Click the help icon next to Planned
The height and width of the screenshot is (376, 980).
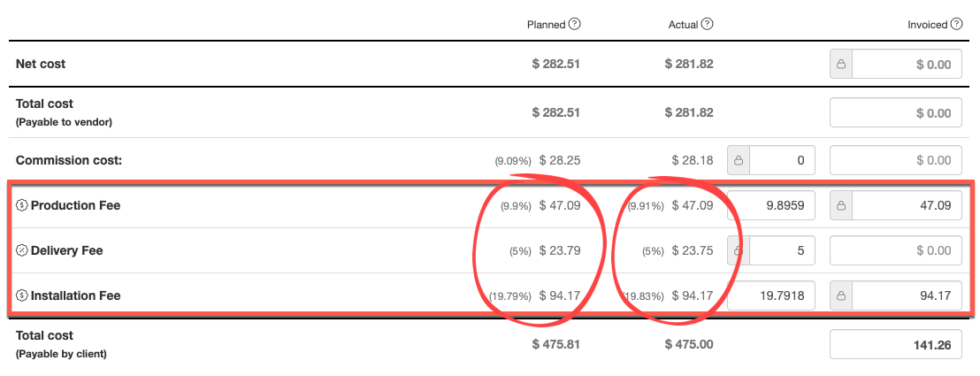575,25
